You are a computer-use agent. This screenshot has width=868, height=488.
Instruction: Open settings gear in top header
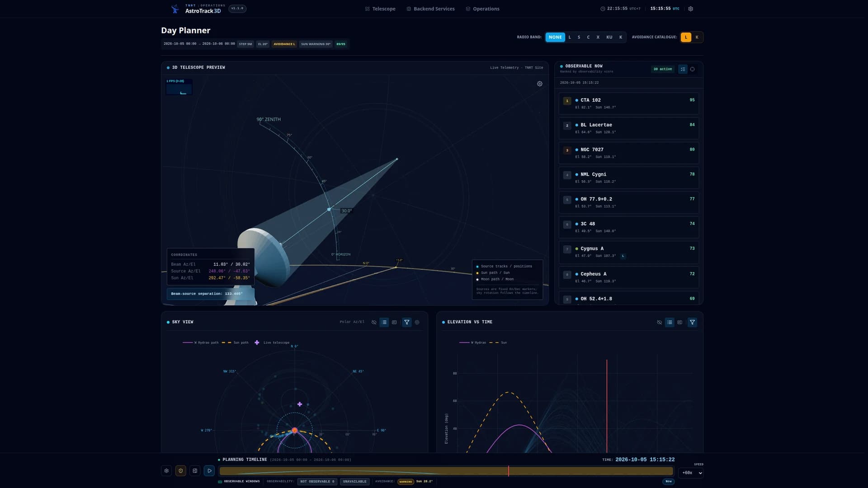690,9
